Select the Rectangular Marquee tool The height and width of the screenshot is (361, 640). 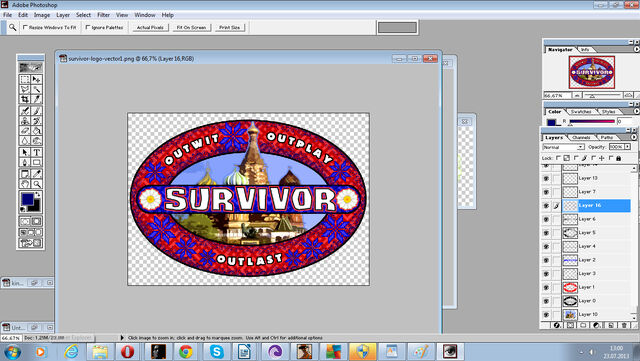pos(25,79)
